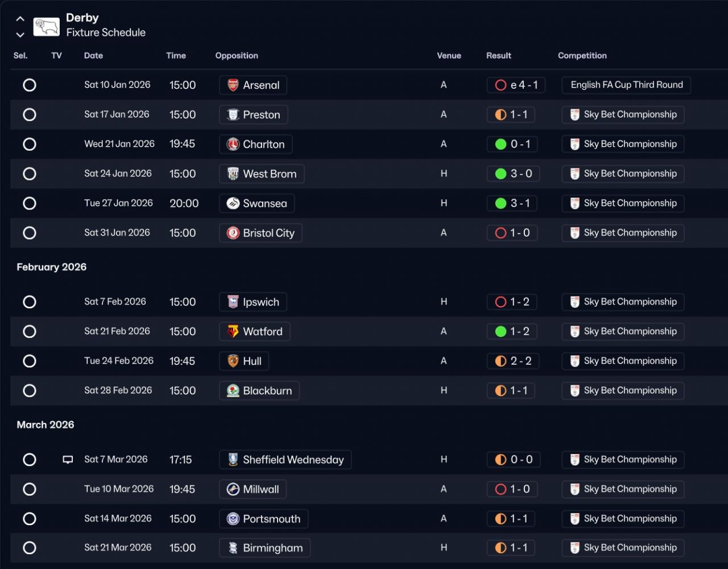Click the down chevron next to the Derby crest
Image resolution: width=728 pixels, height=569 pixels.
pyautogui.click(x=20, y=35)
